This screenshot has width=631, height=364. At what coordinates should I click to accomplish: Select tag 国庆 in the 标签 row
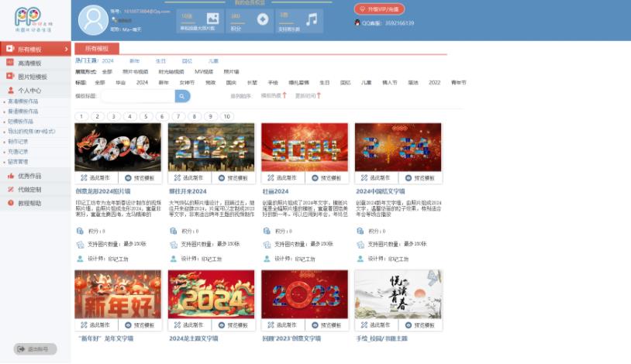231,82
